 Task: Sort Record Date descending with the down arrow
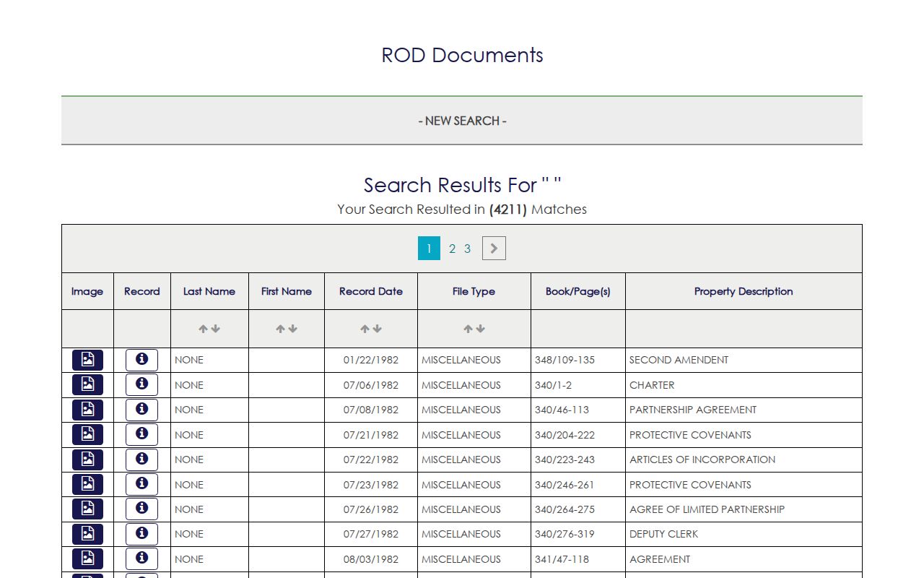(x=377, y=329)
